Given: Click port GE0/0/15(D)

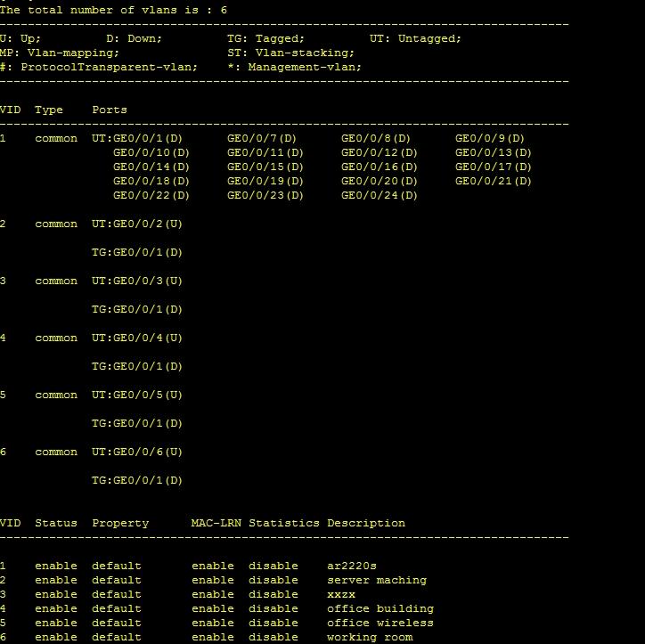Looking at the screenshot, I should tap(265, 167).
